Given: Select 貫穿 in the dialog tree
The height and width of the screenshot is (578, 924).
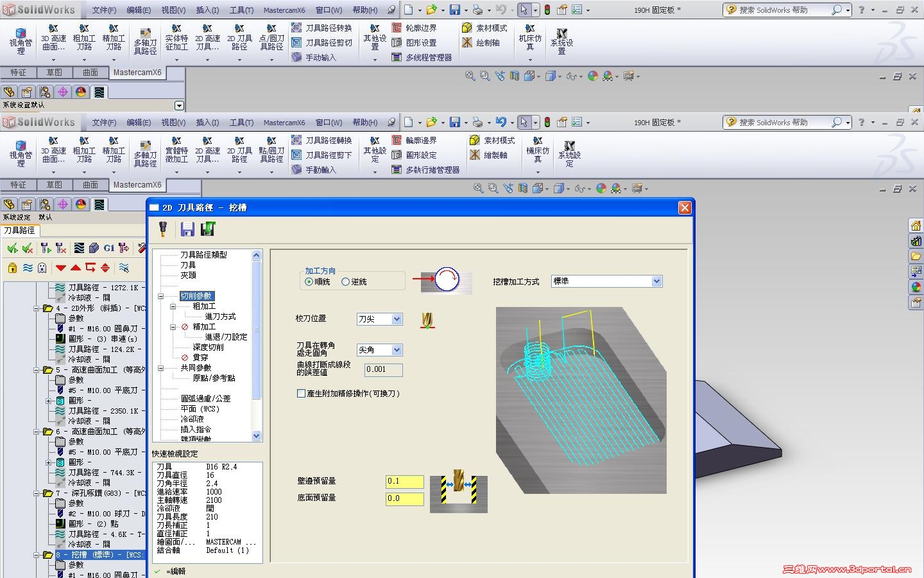Looking at the screenshot, I should click(x=200, y=358).
